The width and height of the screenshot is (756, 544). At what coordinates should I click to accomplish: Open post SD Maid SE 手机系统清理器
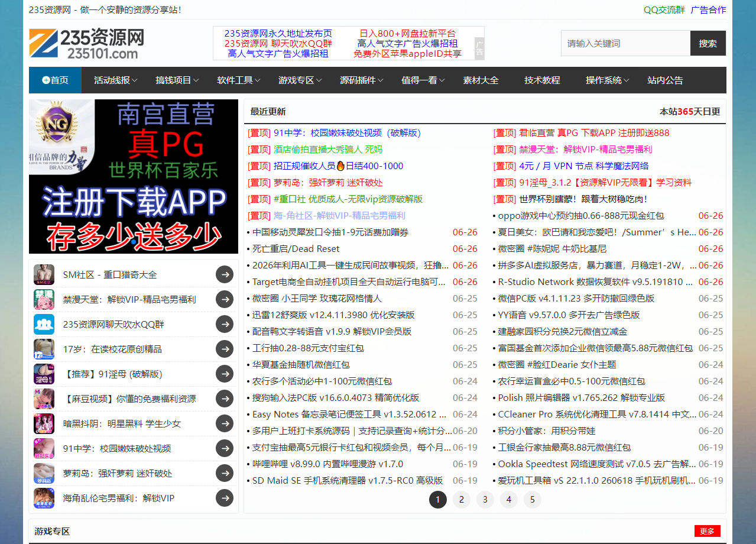point(348,481)
